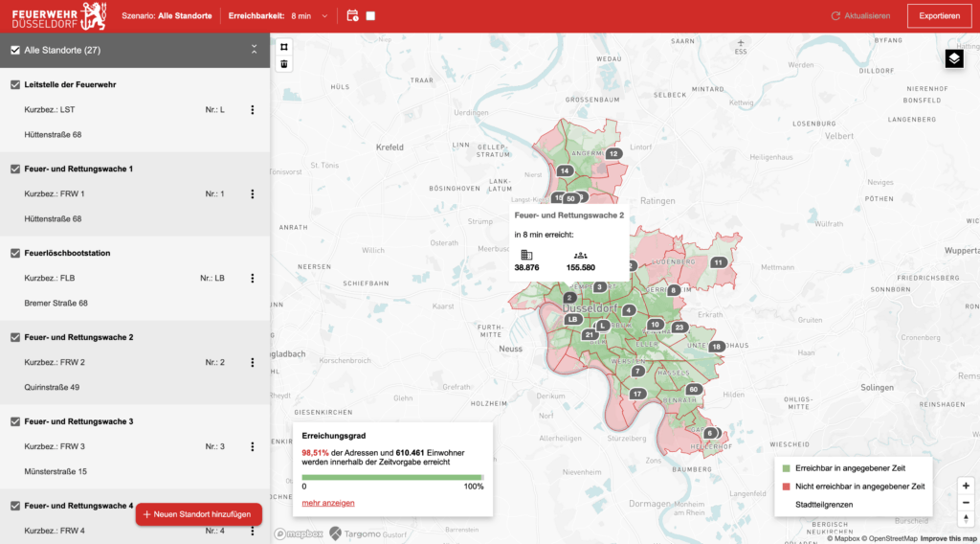Collapse the Alle Standorte list
980x544 pixels.
click(x=254, y=50)
